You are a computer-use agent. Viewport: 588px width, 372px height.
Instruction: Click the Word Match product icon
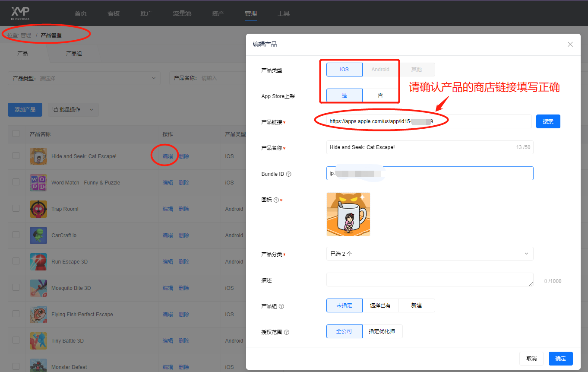click(38, 182)
